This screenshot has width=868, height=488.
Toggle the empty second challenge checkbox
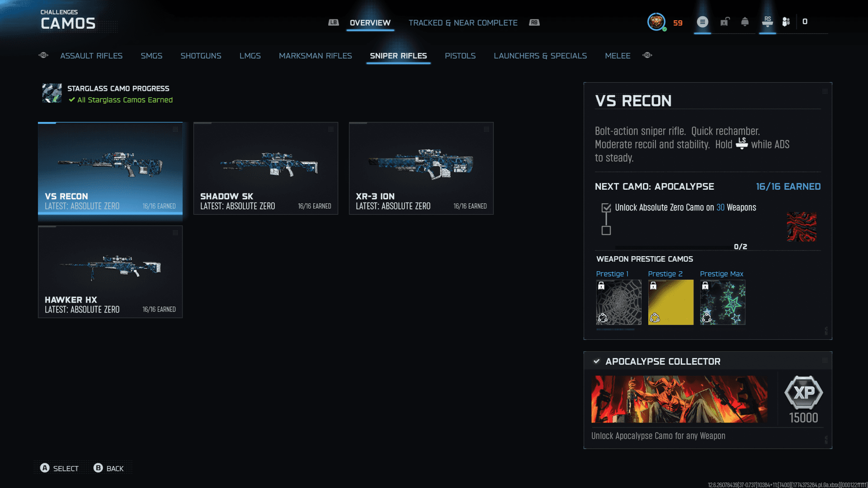pos(606,230)
